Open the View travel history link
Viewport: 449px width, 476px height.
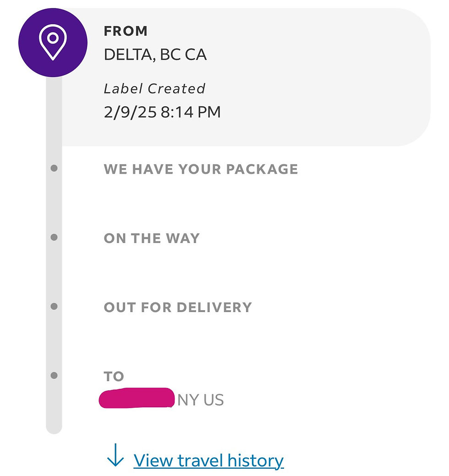[208, 460]
